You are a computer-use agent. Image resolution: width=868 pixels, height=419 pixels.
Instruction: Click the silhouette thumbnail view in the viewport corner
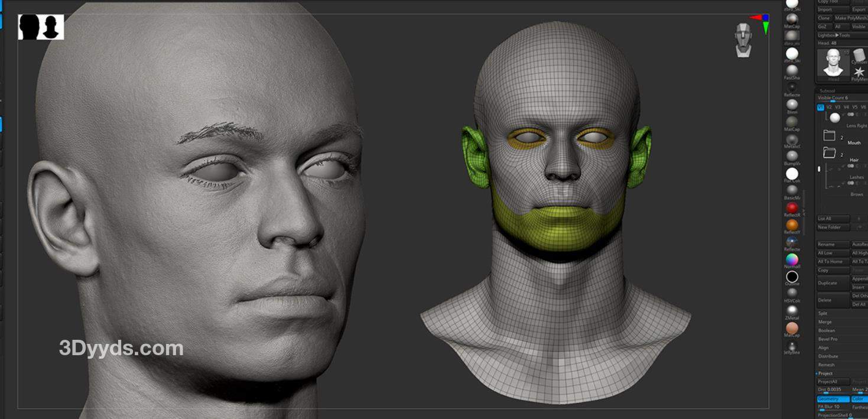point(41,27)
